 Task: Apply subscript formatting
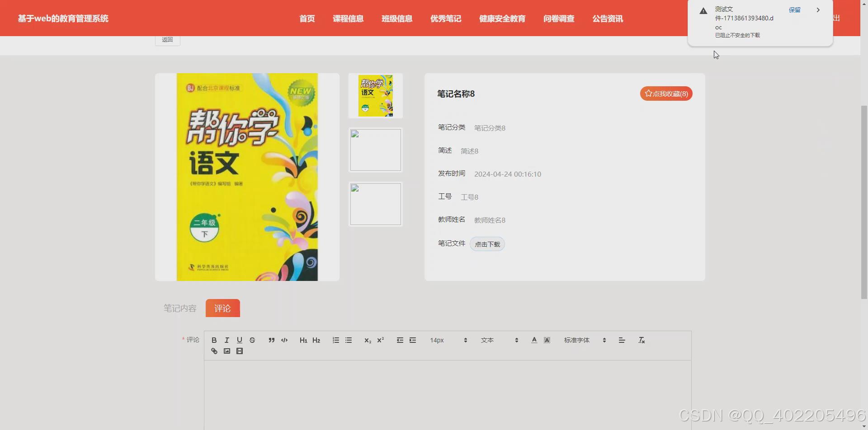pos(368,340)
